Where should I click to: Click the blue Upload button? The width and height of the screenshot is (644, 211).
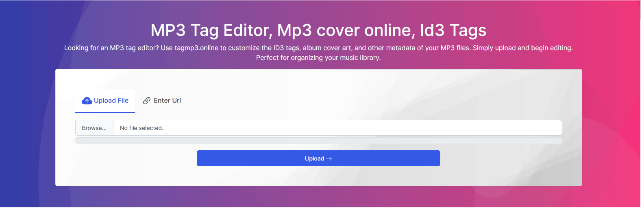pyautogui.click(x=318, y=158)
